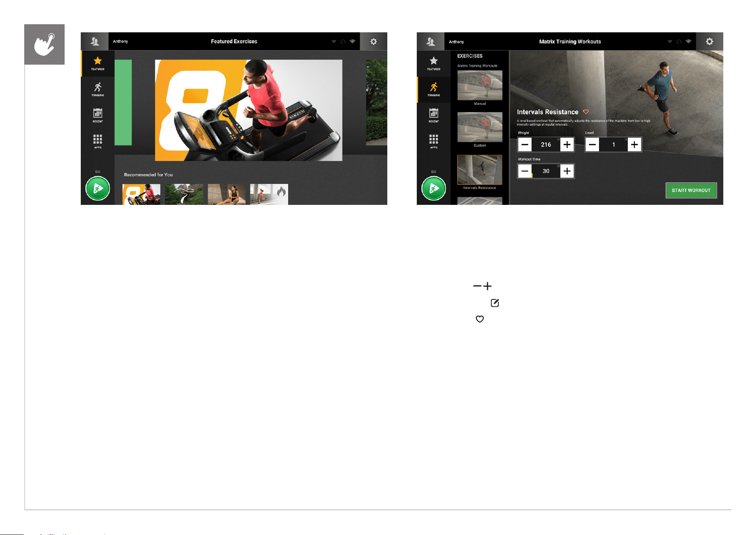Viewport: 756px width, 535px height.
Task: Open recommended winding road landscape thumbnail
Action: pyautogui.click(x=184, y=194)
